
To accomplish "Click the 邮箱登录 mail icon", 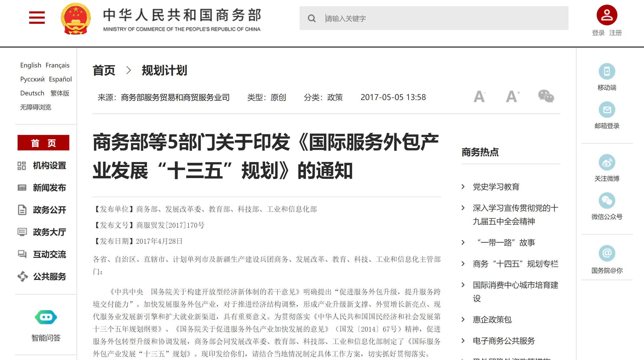I will coord(607,110).
